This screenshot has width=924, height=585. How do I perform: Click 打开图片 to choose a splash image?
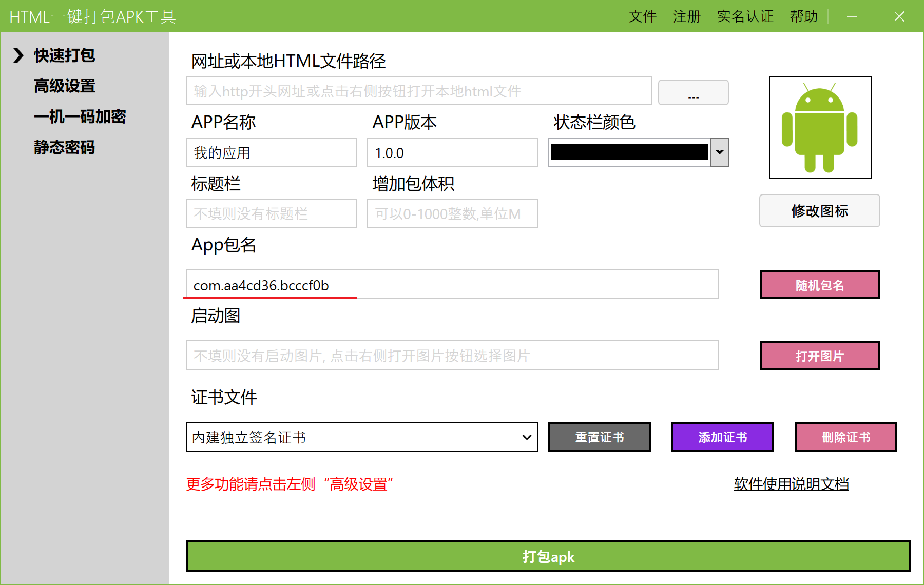tap(819, 356)
